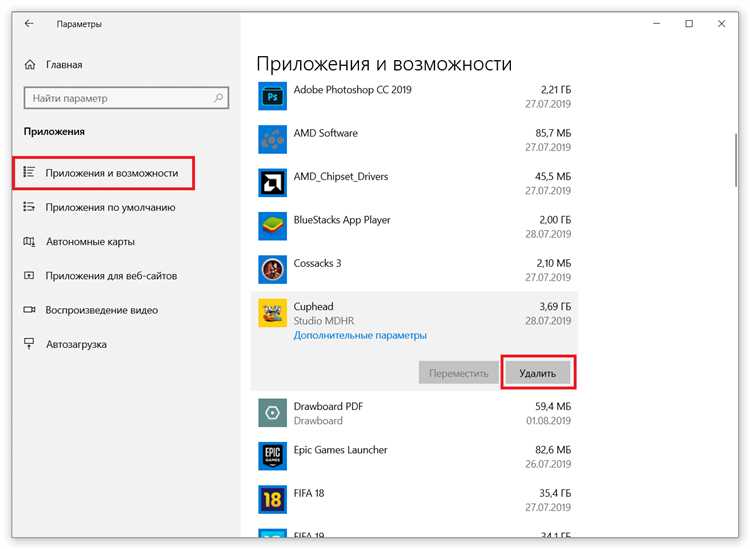Click the Воспроизведение видео camera icon
This screenshot has height=549, width=750.
[x=29, y=310]
